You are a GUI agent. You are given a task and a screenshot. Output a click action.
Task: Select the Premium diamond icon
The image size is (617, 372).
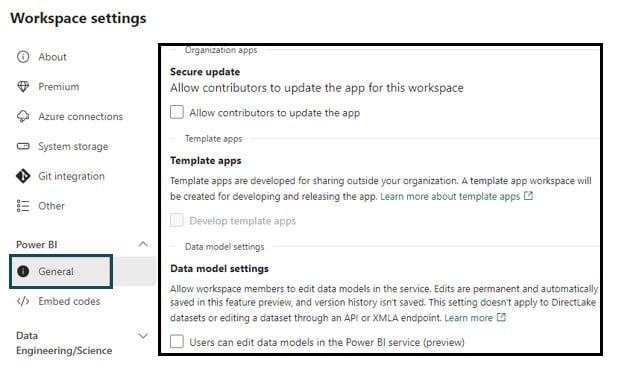pos(23,87)
